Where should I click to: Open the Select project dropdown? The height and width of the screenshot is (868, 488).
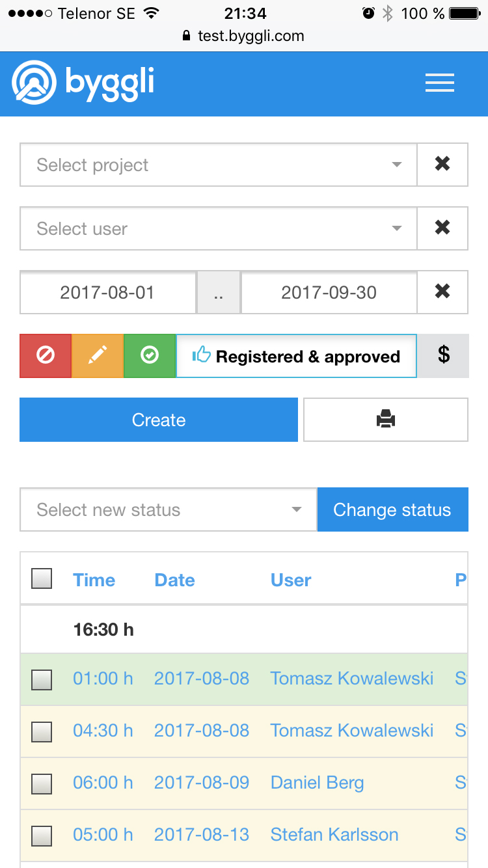[218, 165]
